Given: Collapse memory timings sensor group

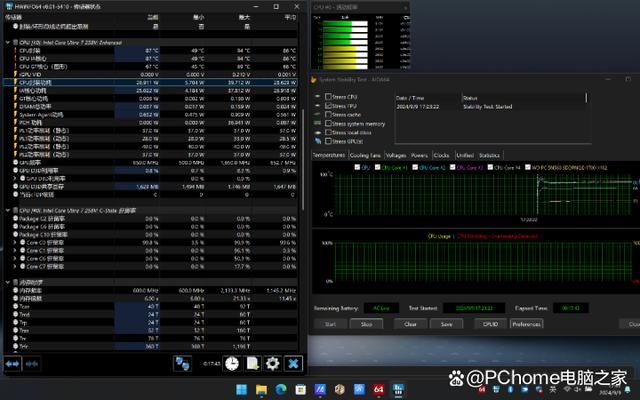Looking at the screenshot, I should click(8, 282).
